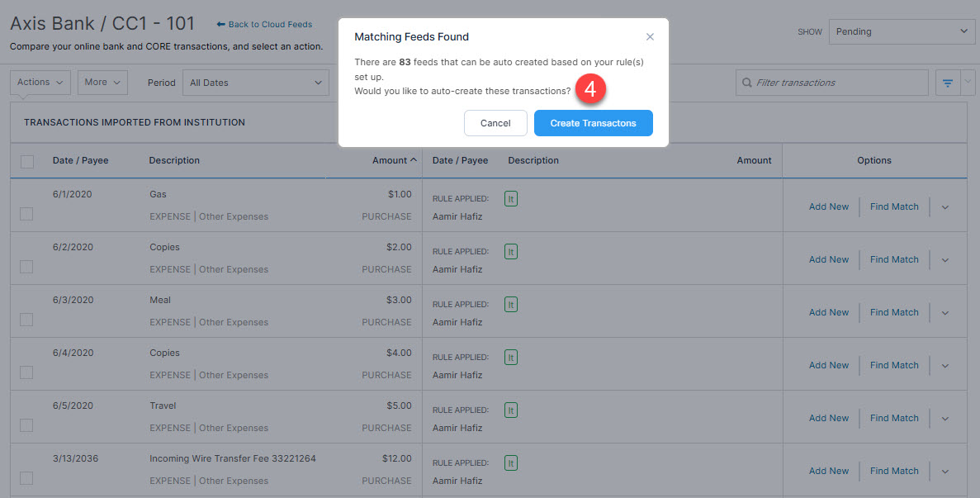980x498 pixels.
Task: Click the rule icon on Meal row
Action: coord(510,305)
